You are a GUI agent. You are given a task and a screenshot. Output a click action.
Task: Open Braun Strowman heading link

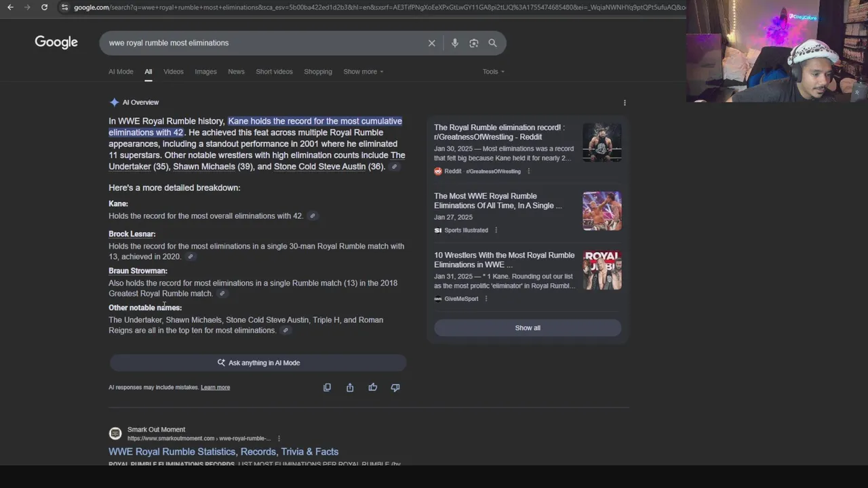[x=138, y=271]
